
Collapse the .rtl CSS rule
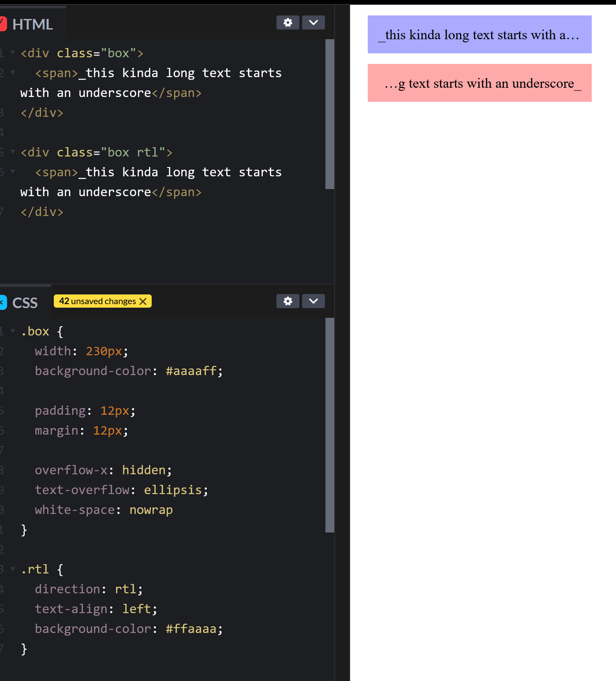[13, 569]
